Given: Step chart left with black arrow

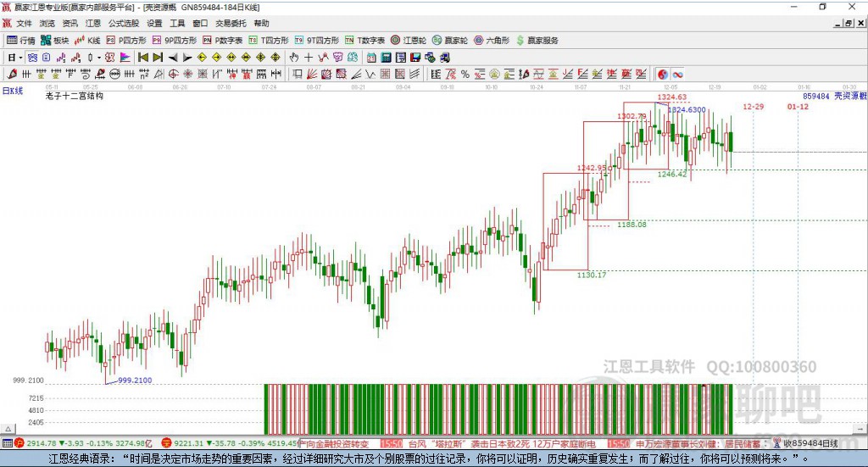Looking at the screenshot, I should pyautogui.click(x=173, y=58).
